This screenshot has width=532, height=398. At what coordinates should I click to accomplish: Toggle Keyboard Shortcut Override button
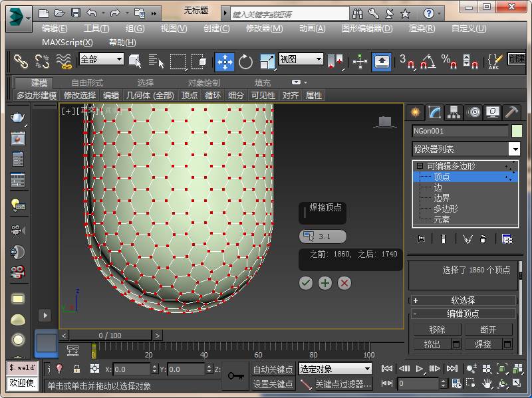click(x=382, y=62)
